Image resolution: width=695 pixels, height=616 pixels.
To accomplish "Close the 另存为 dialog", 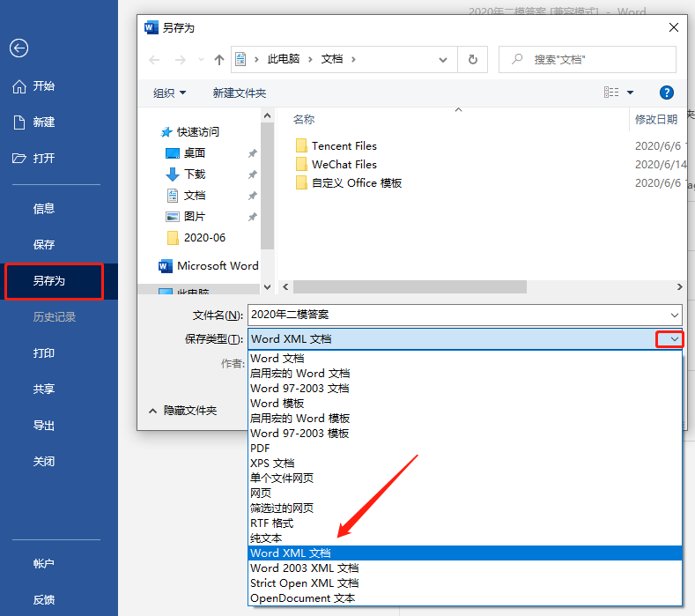I will click(x=673, y=27).
